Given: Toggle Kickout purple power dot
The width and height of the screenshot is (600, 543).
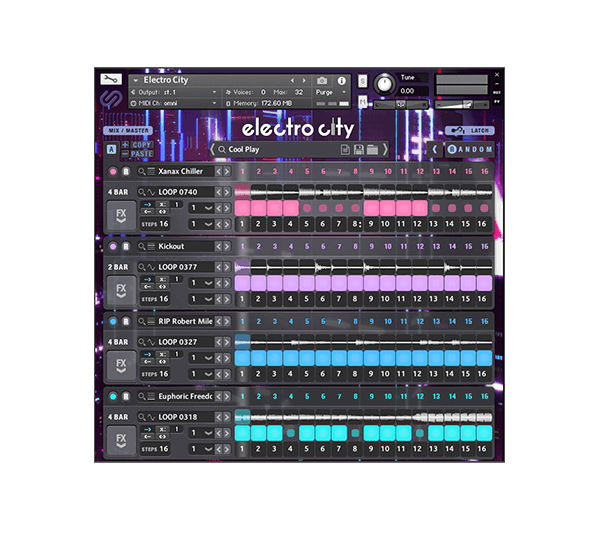Looking at the screenshot, I should pyautogui.click(x=113, y=246).
